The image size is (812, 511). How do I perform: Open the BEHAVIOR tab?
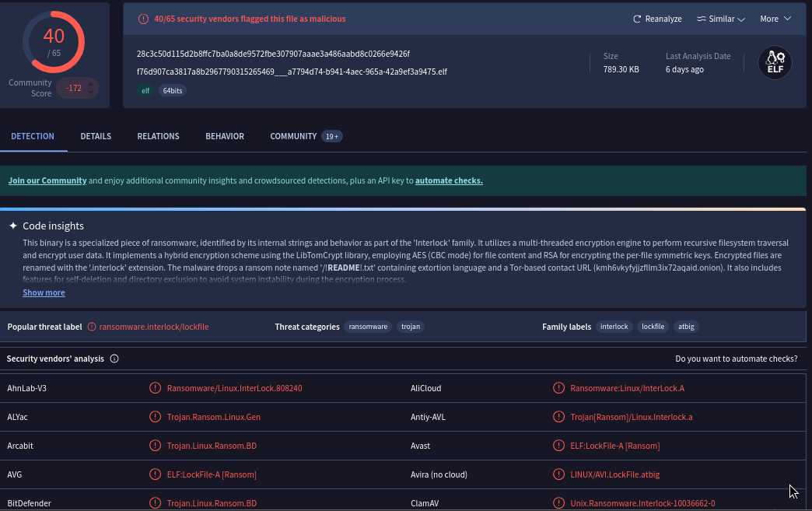225,136
